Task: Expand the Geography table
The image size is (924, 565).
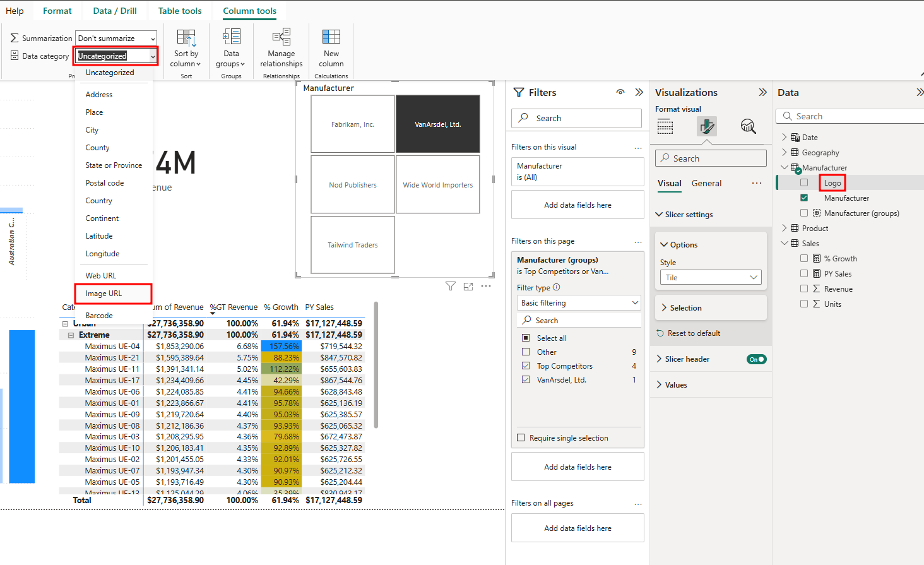Action: [785, 152]
